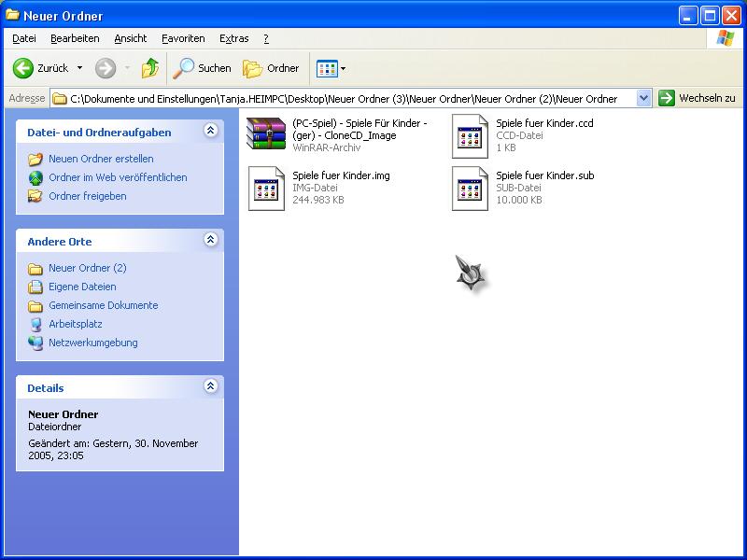This screenshot has height=560, width=747.
Task: Select the Spiele fuer Kinder.img file icon
Action: (266, 188)
